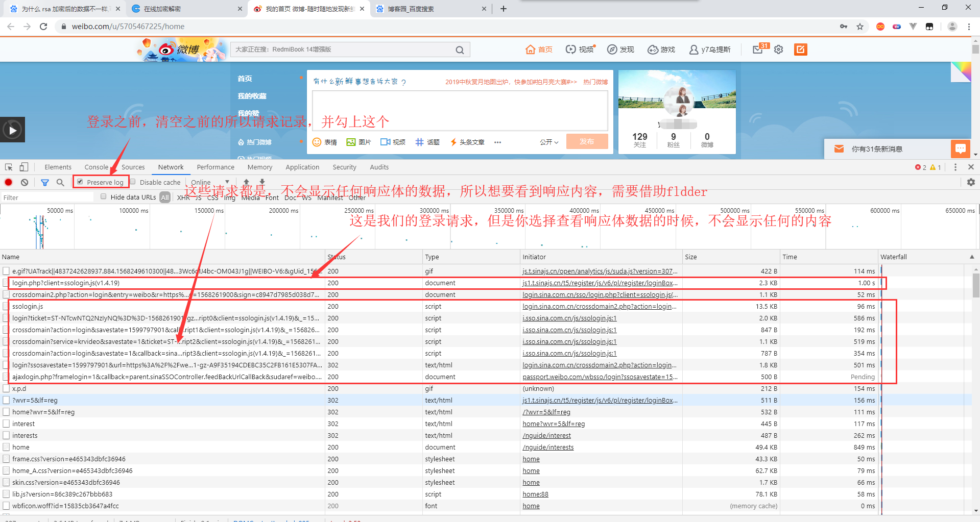Open Weibo settings gear icon
980x522 pixels.
pos(778,49)
